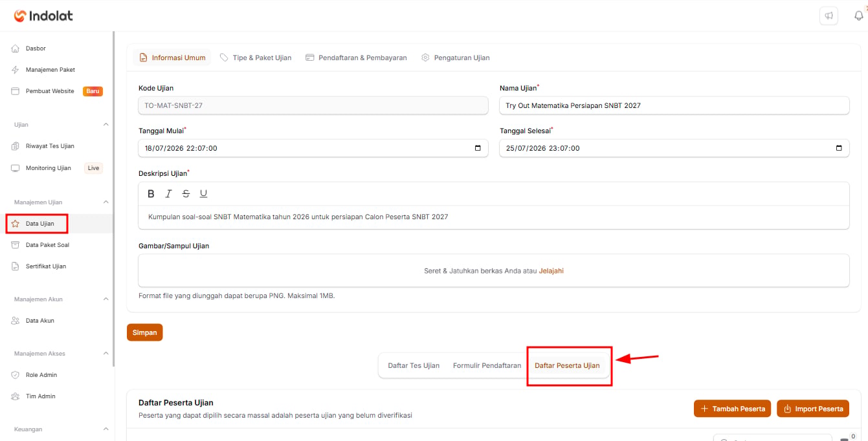This screenshot has width=868, height=441.
Task: Click the Tambah Peserta button
Action: point(733,409)
